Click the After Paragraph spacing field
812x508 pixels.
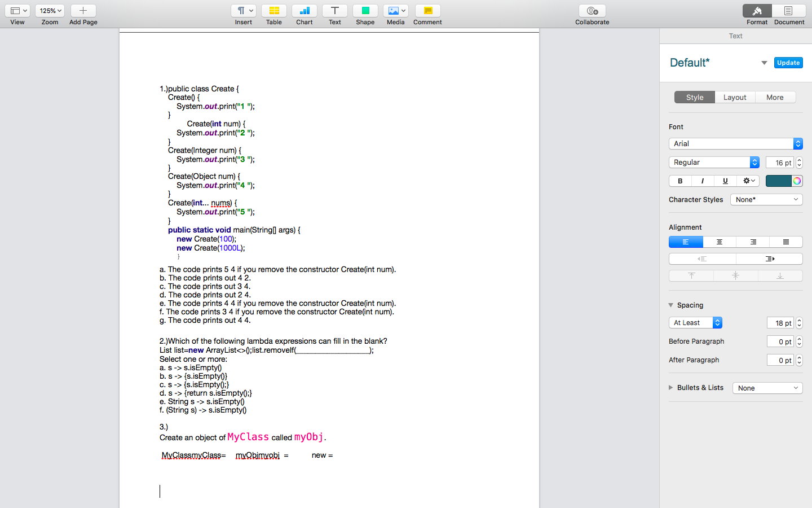coord(780,360)
